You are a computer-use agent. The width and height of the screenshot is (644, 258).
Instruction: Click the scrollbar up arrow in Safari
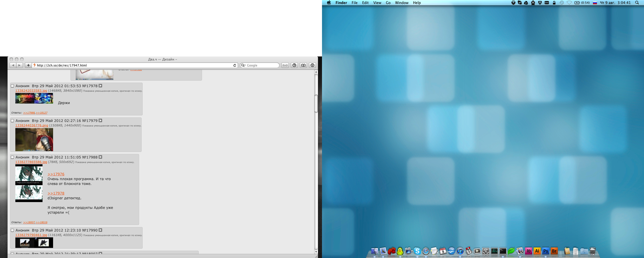316,72
